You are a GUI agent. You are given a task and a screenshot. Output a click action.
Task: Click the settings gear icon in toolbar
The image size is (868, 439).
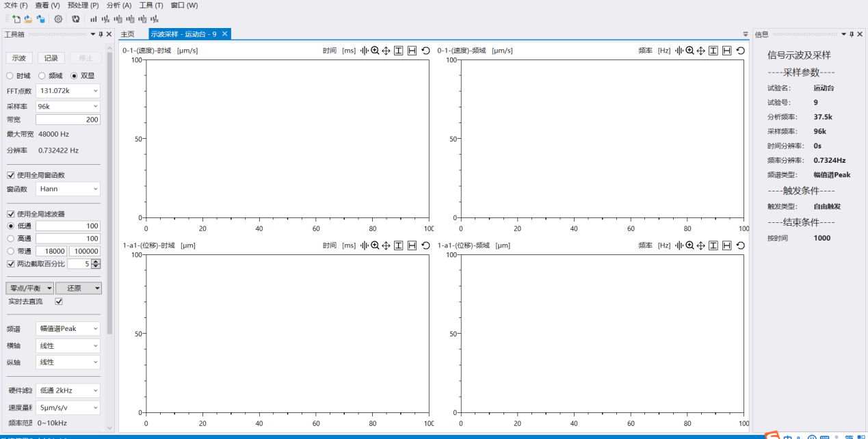click(x=58, y=19)
